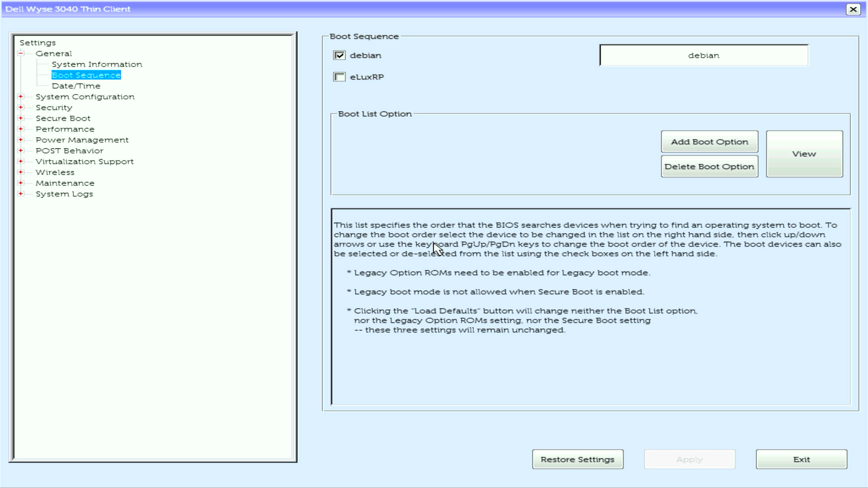Select the Power Management tree label
Image resolution: width=868 pixels, height=488 pixels.
(x=82, y=140)
